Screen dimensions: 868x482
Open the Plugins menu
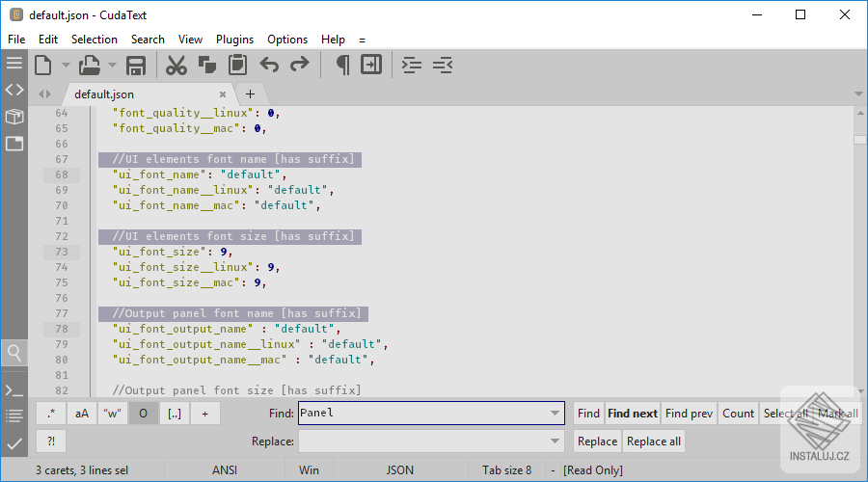click(x=234, y=40)
